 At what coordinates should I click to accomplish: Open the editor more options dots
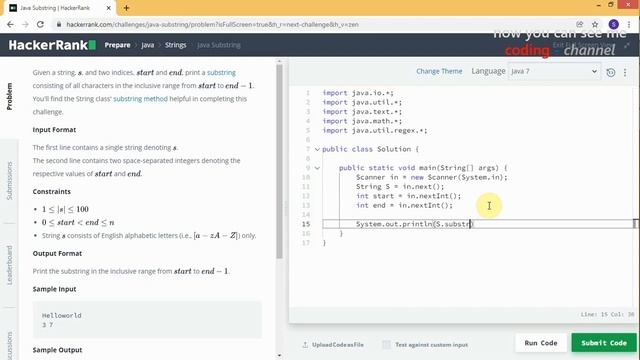[x=625, y=73]
